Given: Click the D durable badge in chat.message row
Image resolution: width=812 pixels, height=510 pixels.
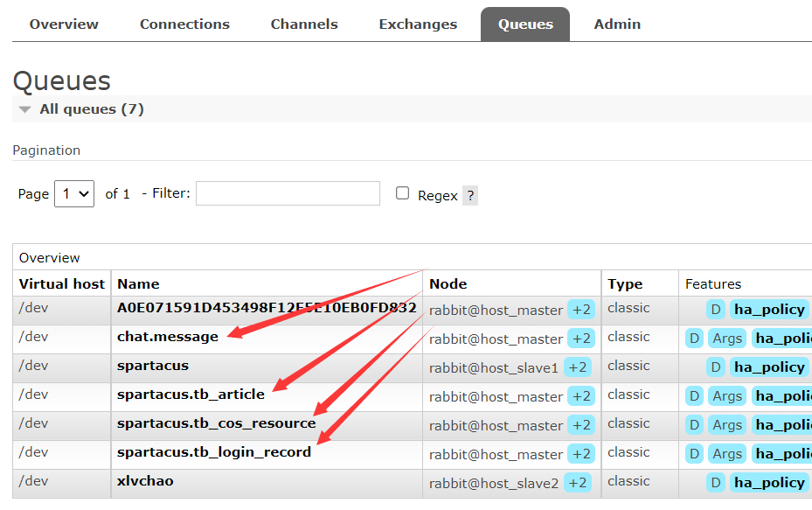Looking at the screenshot, I should coord(695,339).
